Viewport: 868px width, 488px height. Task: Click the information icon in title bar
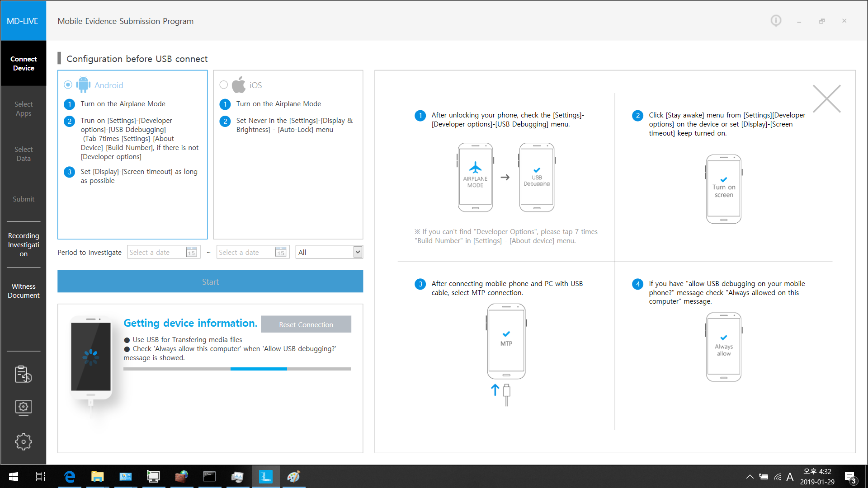[776, 21]
